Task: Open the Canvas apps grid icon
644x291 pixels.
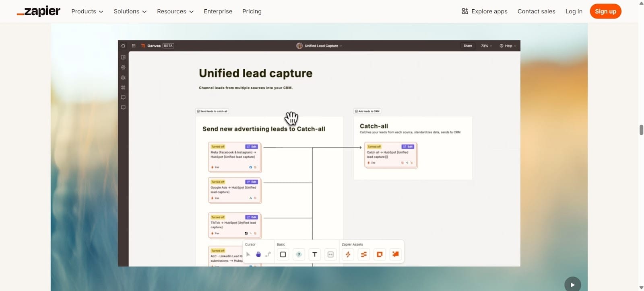Action: 134,46
